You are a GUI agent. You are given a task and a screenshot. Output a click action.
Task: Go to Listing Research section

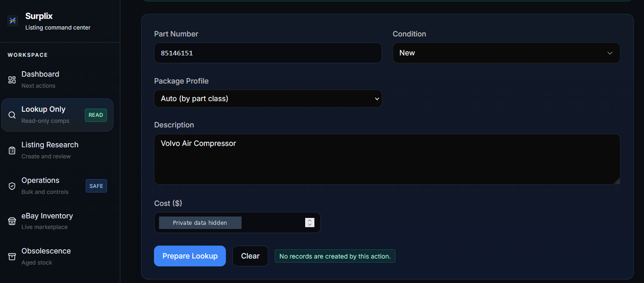coord(58,151)
